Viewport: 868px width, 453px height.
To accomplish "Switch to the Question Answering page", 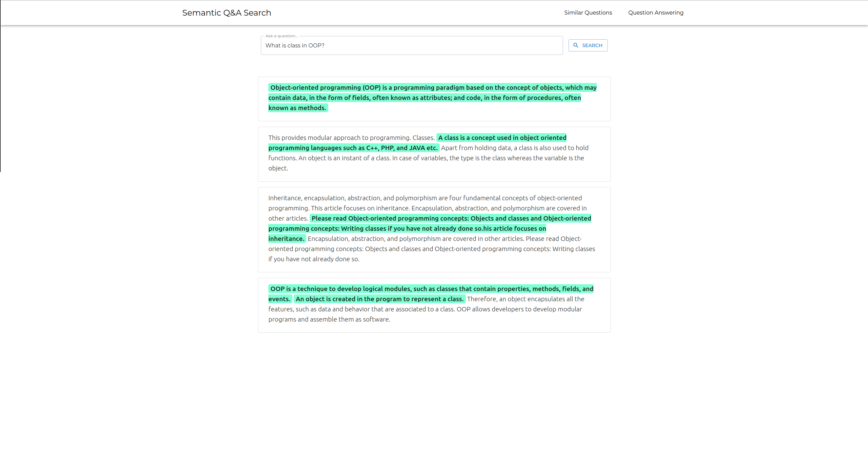I will pyautogui.click(x=656, y=13).
